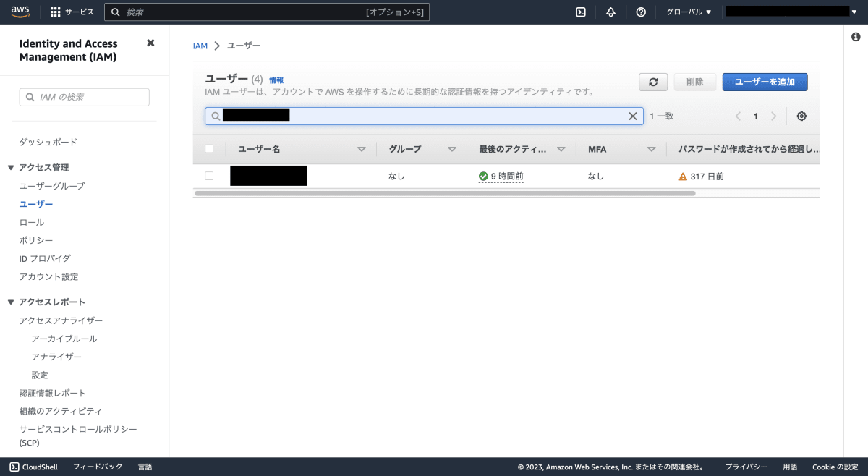Open table preferences gear
868x476 pixels.
[x=801, y=116]
